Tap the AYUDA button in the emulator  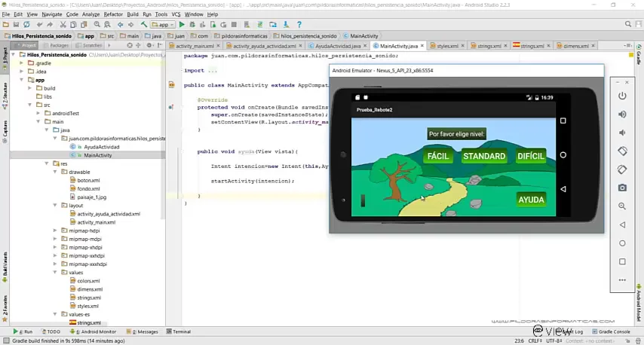[531, 200]
